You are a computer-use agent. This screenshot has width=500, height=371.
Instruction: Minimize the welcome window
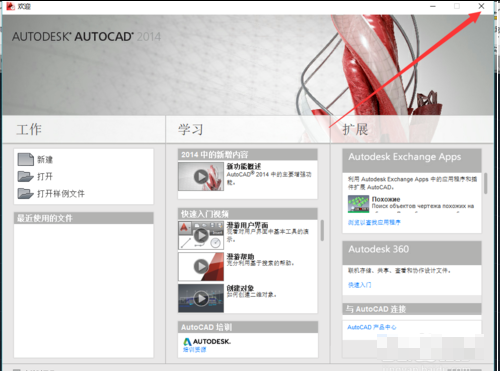click(433, 6)
